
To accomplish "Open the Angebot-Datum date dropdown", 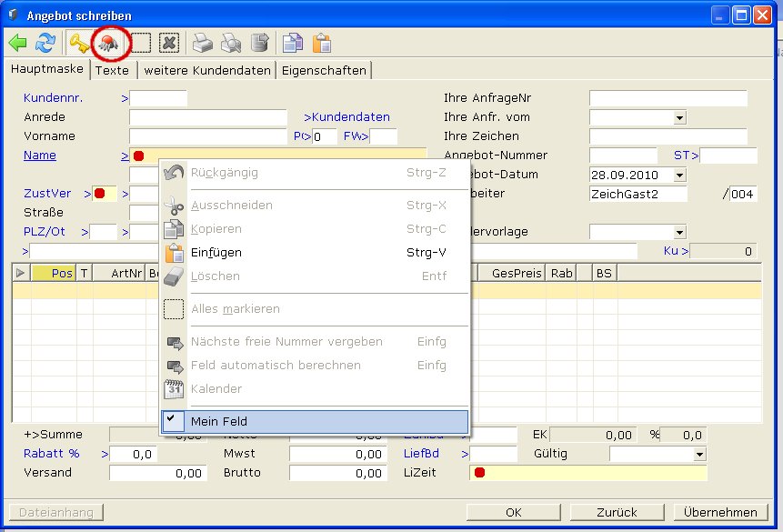I will coord(679,175).
